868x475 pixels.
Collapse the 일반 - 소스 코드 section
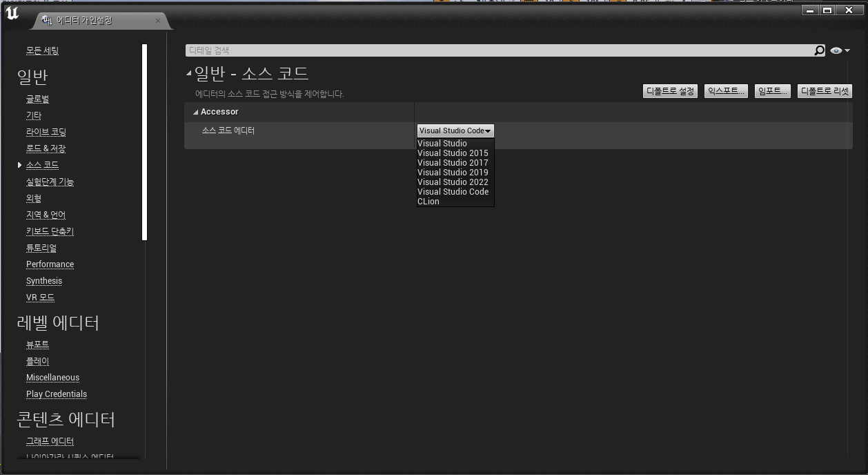[189, 73]
